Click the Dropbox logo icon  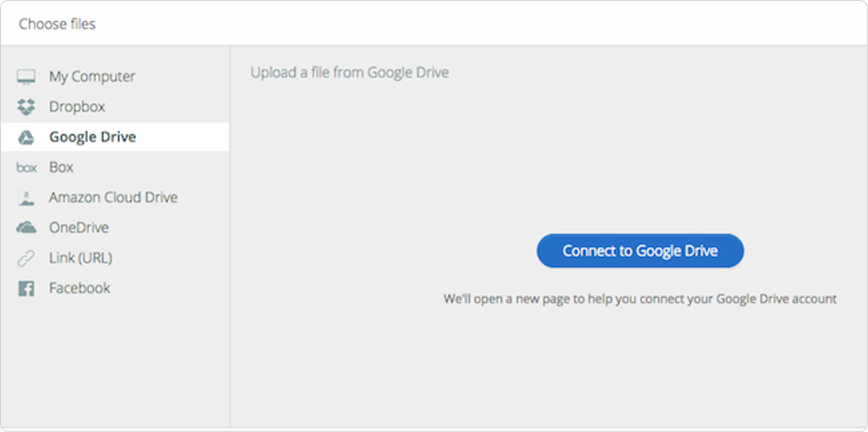pyautogui.click(x=26, y=107)
